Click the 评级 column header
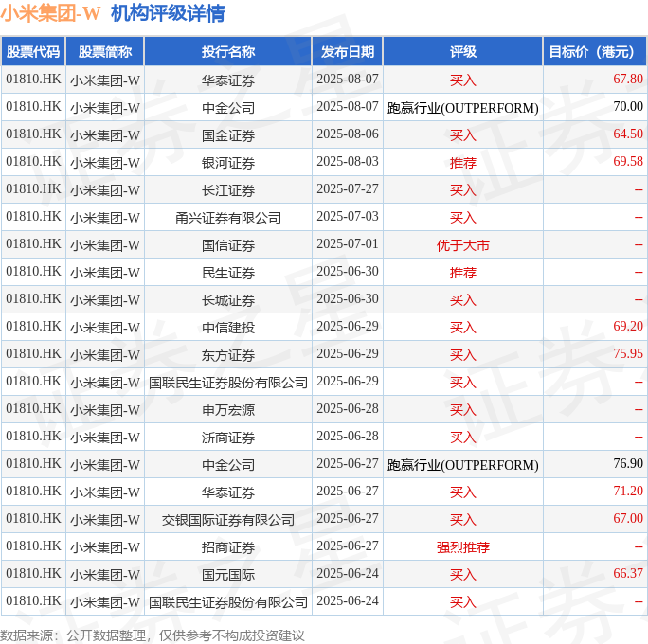The image size is (648, 644). (463, 52)
